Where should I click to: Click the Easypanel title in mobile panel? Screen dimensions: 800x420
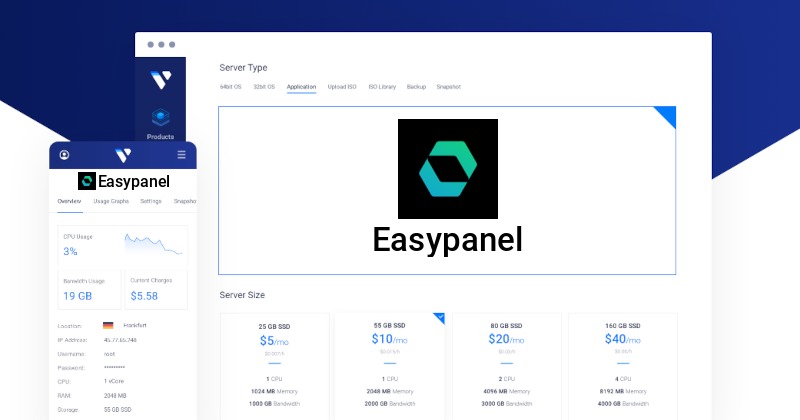[134, 181]
